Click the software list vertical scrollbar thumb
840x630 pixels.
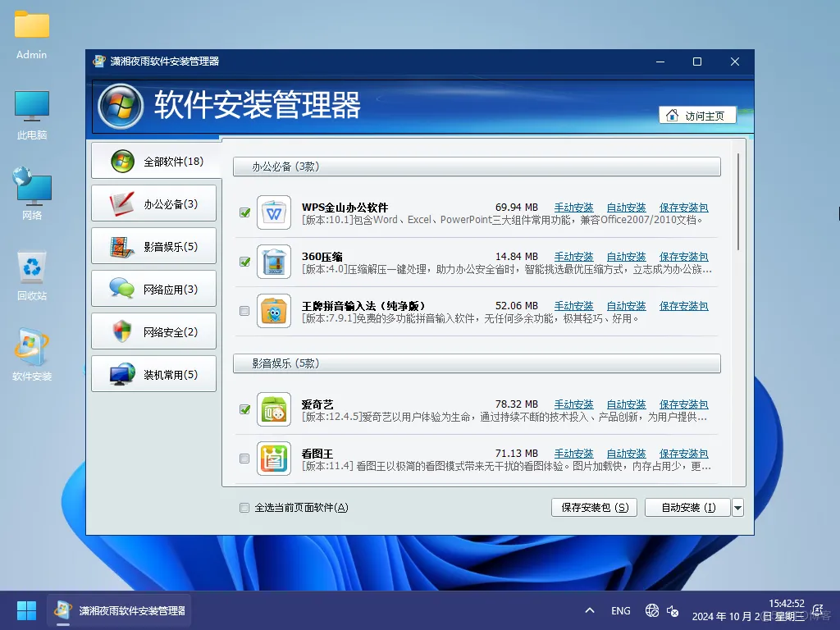click(x=737, y=202)
